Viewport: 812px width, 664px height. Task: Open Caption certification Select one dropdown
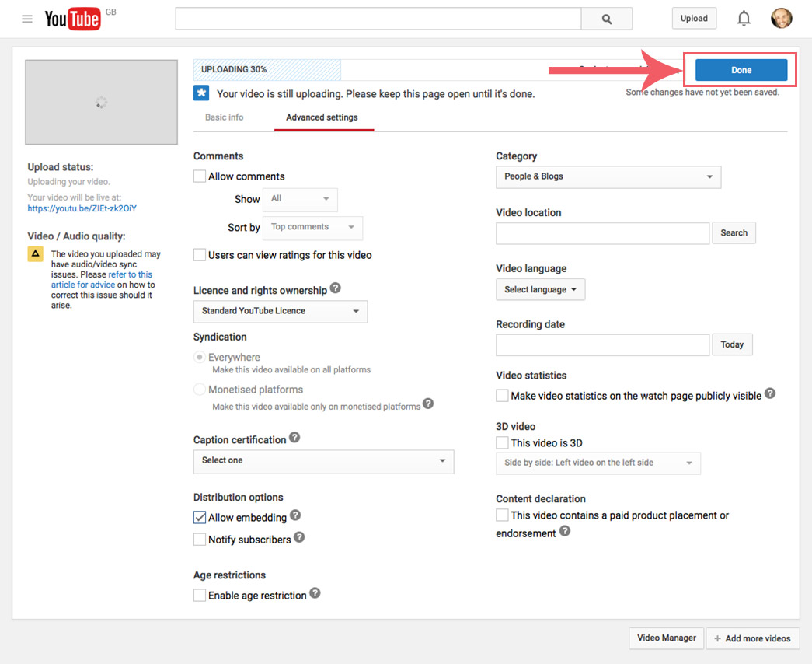click(x=324, y=461)
